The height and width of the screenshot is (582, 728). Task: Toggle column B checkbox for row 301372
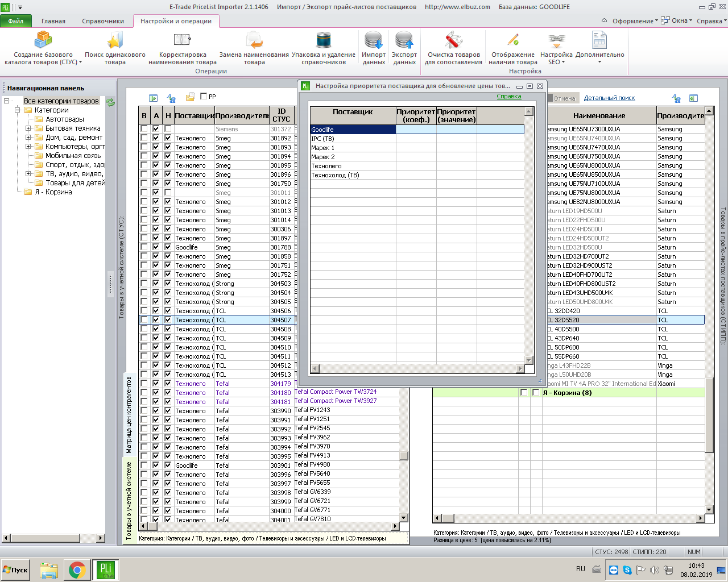pos(144,129)
